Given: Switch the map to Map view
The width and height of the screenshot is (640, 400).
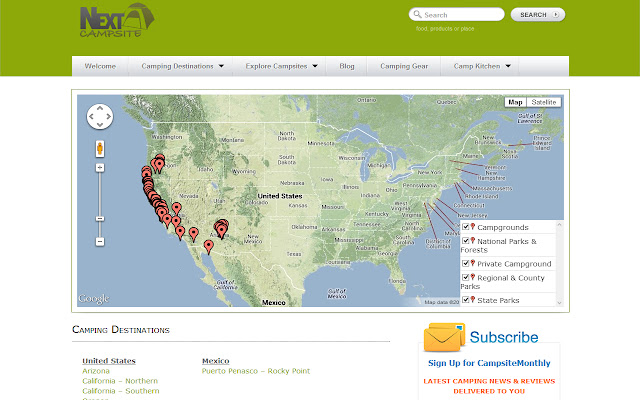Looking at the screenshot, I should pos(515,102).
